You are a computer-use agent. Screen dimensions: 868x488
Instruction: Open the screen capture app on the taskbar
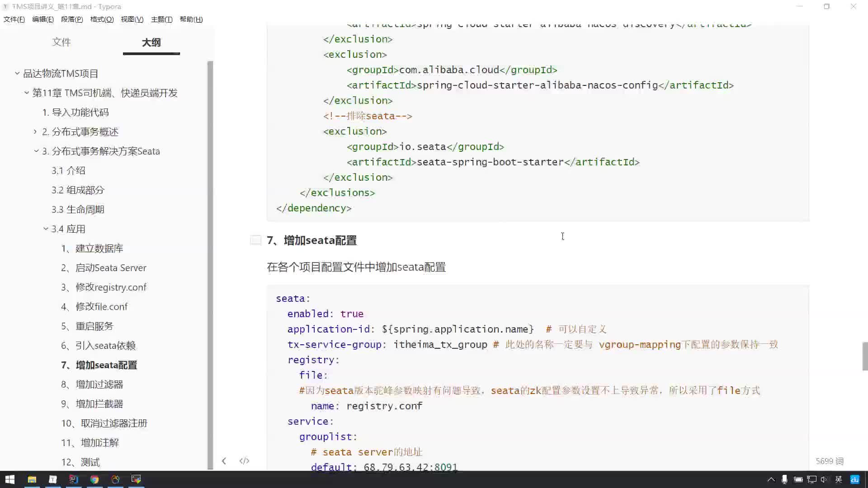[x=136, y=479]
